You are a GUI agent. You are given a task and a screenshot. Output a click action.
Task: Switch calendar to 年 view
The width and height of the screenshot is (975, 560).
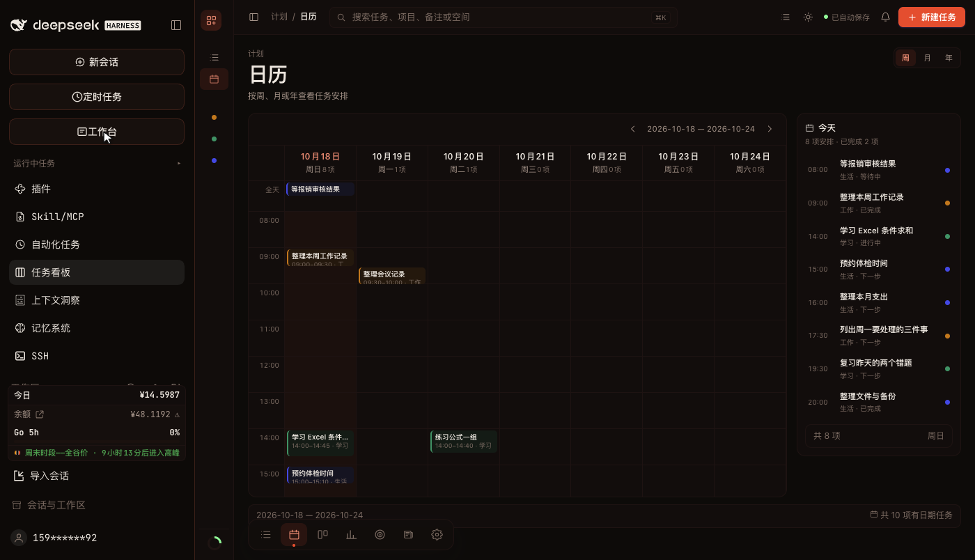[949, 58]
